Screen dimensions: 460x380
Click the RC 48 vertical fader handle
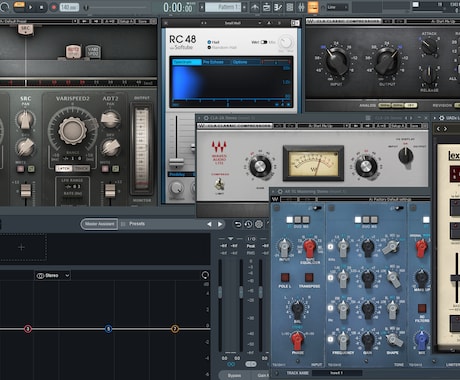point(176,163)
